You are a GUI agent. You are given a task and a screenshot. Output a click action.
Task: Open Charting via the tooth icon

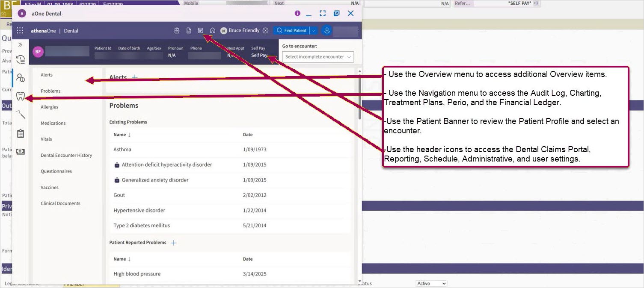click(20, 96)
